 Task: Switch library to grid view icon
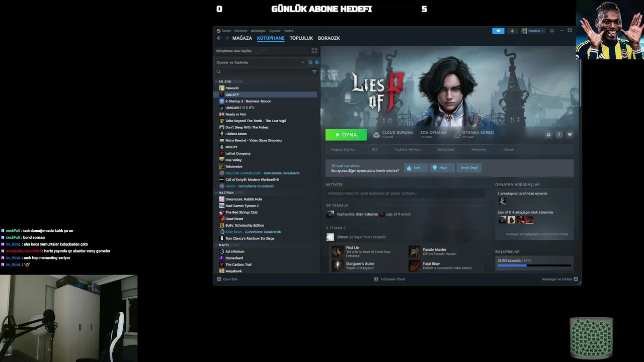(x=314, y=51)
